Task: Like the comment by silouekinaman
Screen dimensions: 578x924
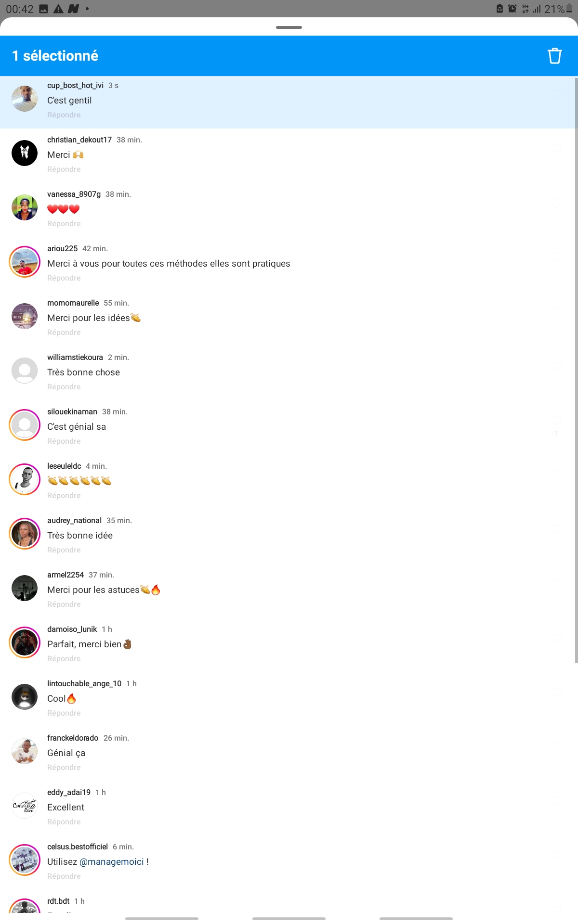Action: tap(556, 420)
